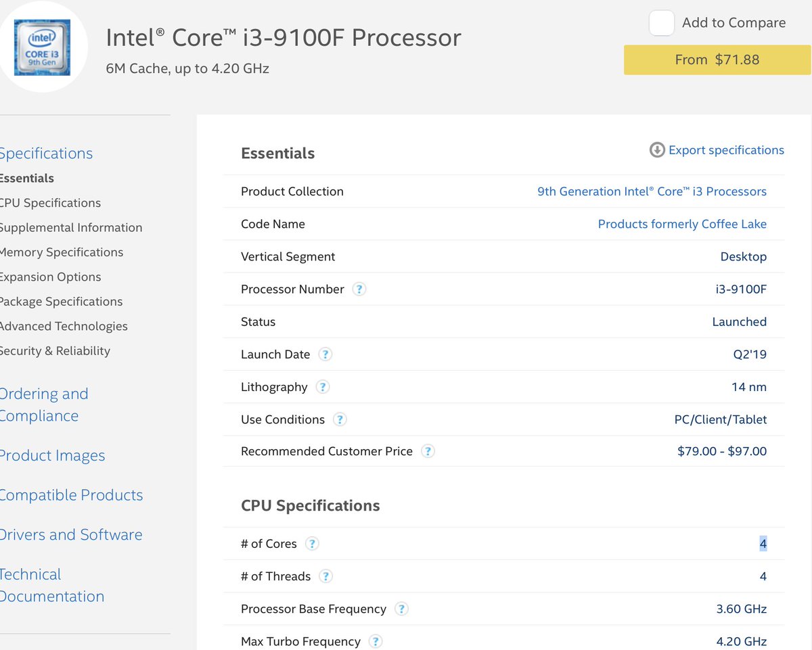The height and width of the screenshot is (650, 812).
Task: Click the CPU Specifications section heading
Action: [x=310, y=506]
